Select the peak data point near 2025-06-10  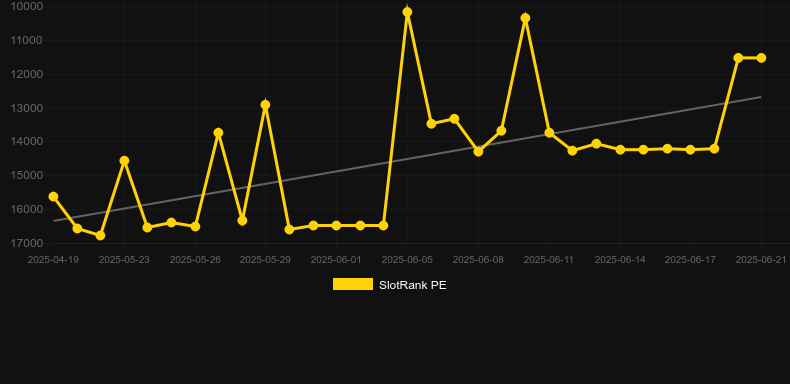[525, 18]
